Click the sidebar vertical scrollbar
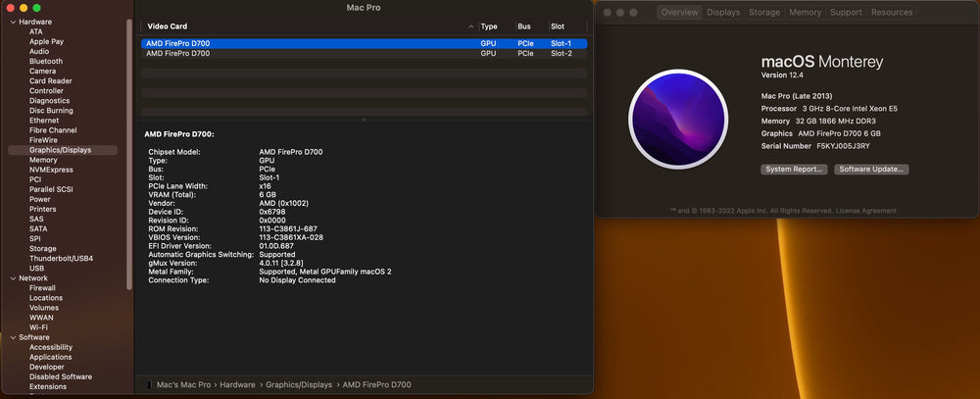980x399 pixels. point(129,153)
